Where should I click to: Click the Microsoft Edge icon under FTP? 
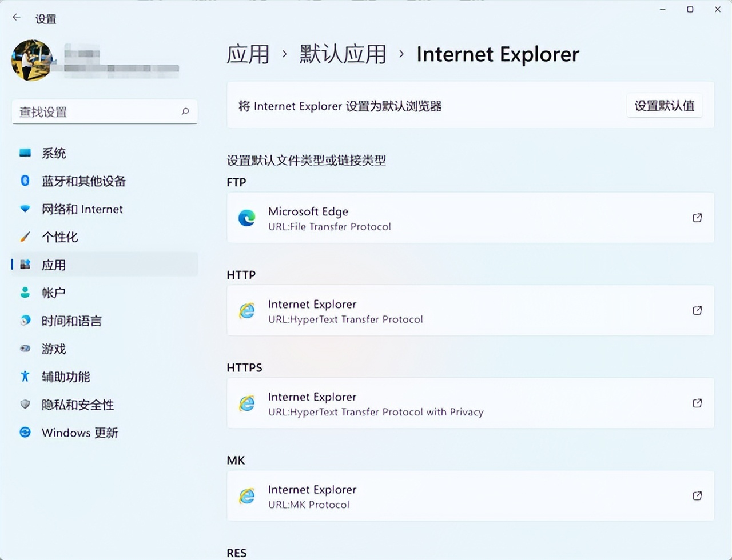[x=246, y=218]
